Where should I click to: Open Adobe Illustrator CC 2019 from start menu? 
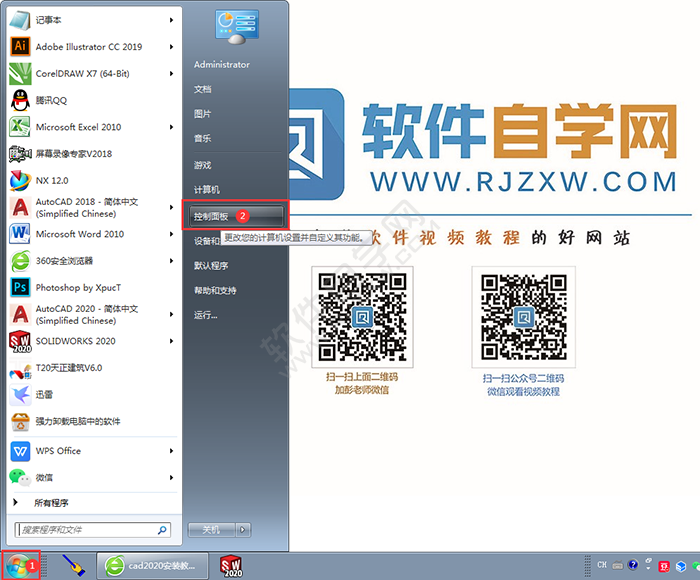click(x=88, y=46)
